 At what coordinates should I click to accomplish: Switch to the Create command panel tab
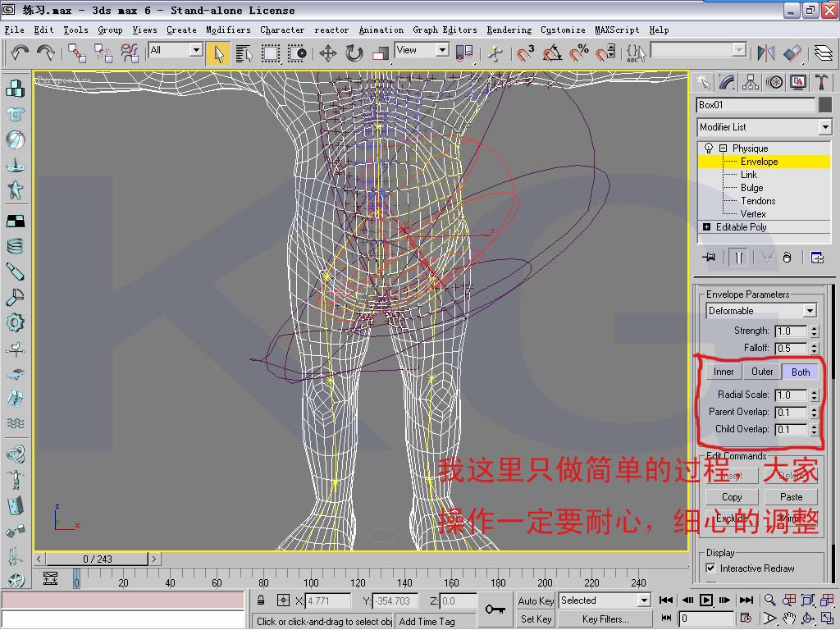point(704,83)
